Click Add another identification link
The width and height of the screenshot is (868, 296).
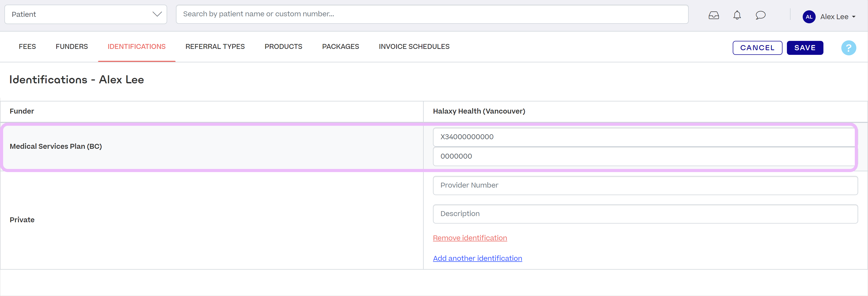(x=478, y=258)
